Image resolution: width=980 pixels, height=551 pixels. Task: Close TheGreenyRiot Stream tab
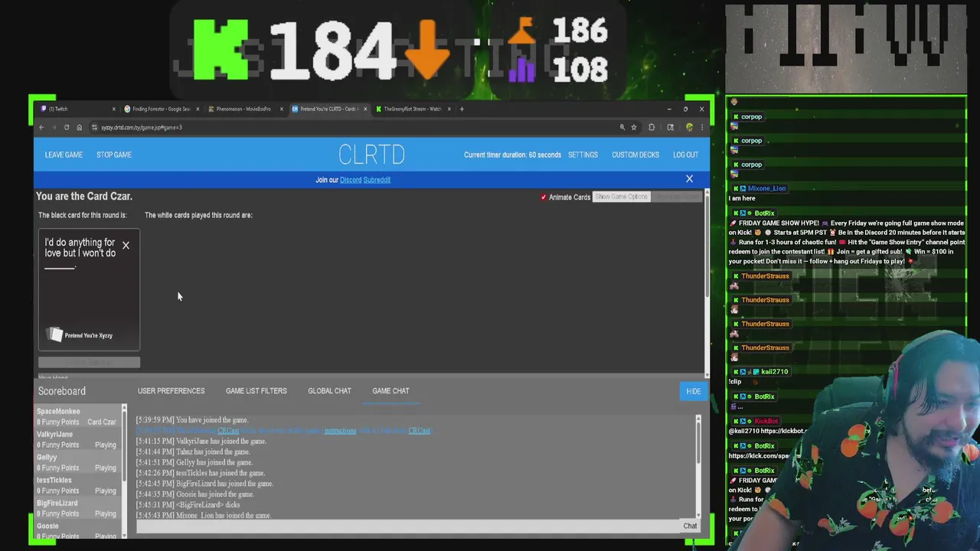pyautogui.click(x=449, y=109)
